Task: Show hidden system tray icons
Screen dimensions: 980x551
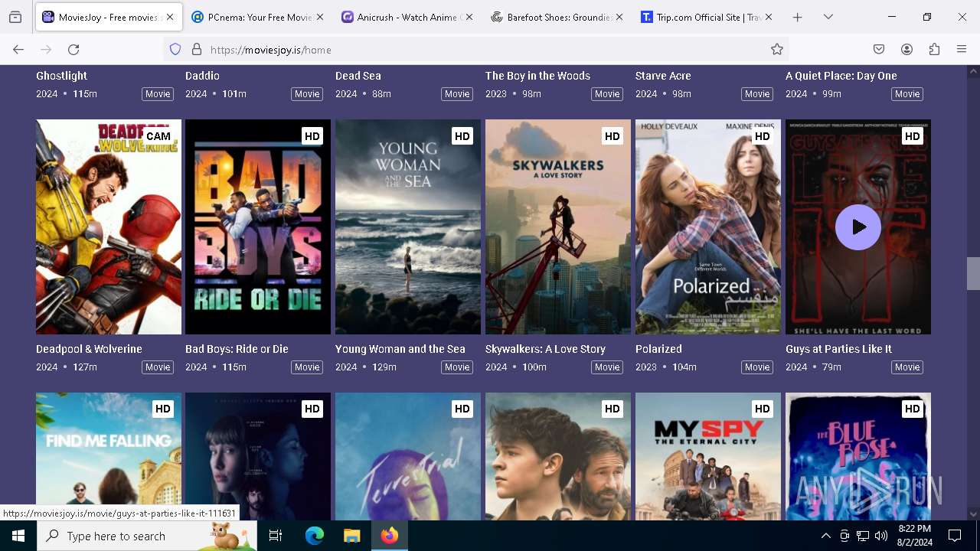Action: tap(825, 536)
